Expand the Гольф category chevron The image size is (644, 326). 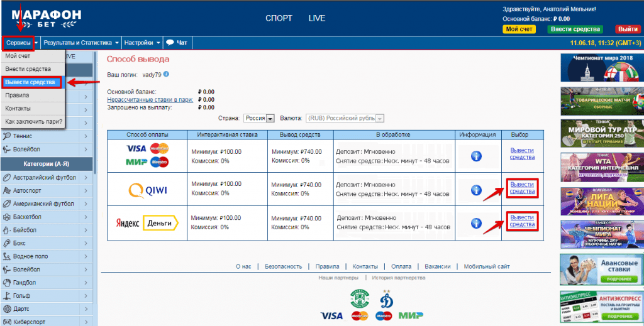tap(86, 296)
